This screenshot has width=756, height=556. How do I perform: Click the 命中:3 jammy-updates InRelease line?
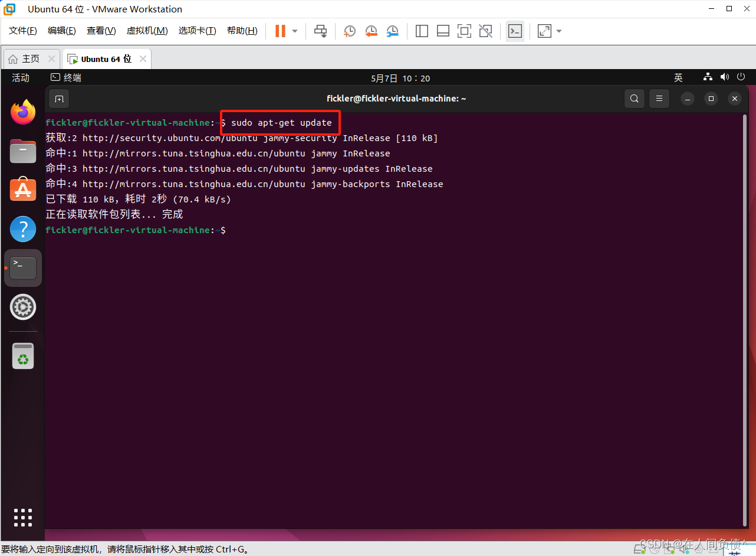click(x=239, y=169)
